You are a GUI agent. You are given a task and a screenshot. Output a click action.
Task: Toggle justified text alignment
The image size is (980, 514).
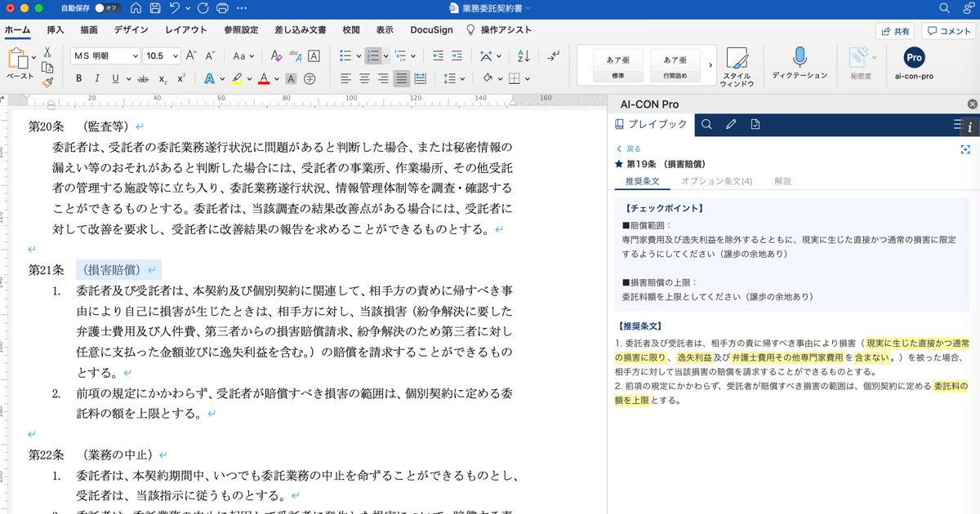click(x=402, y=79)
